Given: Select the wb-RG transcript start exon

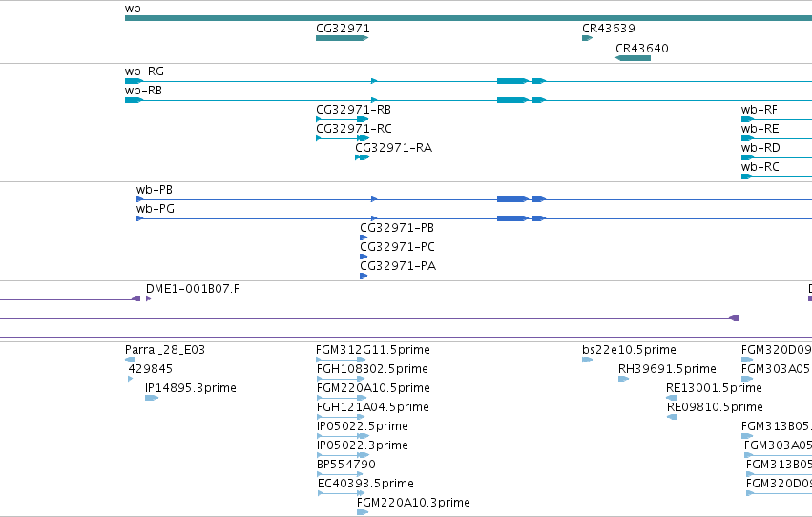Looking at the screenshot, I should click(135, 81).
